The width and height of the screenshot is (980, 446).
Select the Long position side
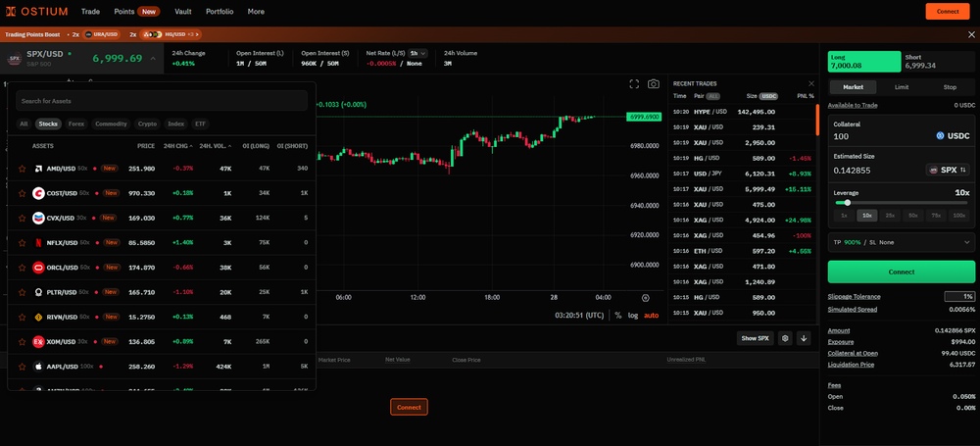click(x=864, y=62)
